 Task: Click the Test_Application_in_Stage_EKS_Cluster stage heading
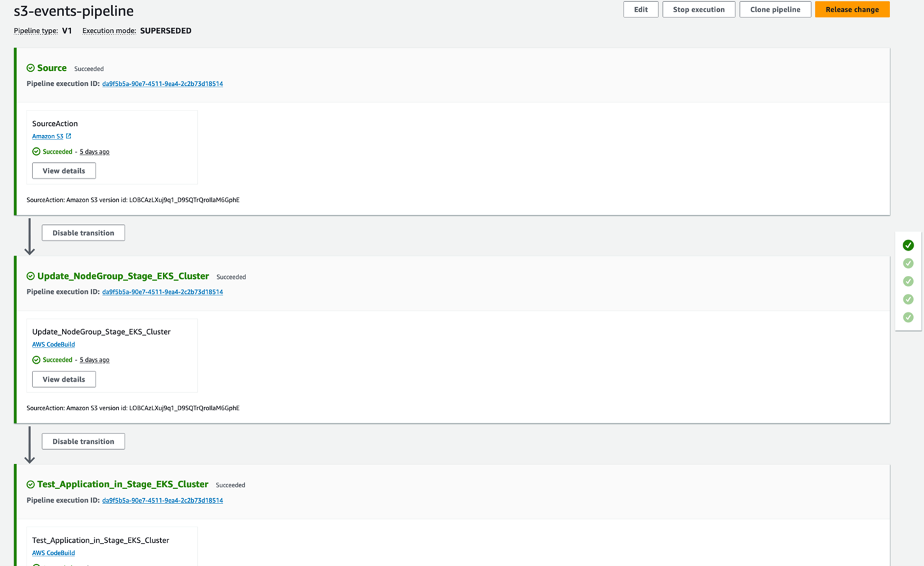pyautogui.click(x=123, y=484)
